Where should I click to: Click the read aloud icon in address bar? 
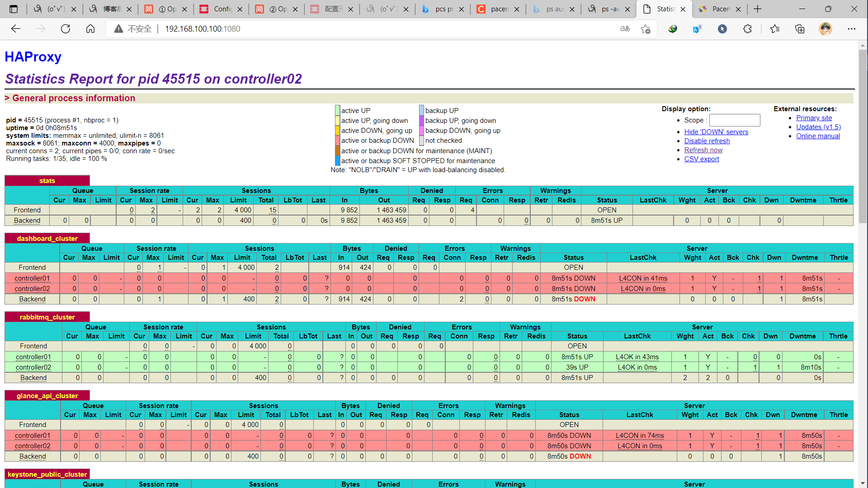[625, 29]
